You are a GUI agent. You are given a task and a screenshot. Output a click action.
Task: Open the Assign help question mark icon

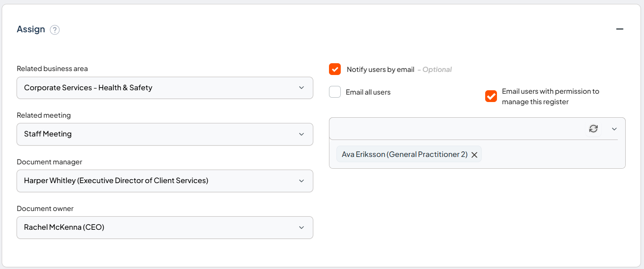pos(55,30)
